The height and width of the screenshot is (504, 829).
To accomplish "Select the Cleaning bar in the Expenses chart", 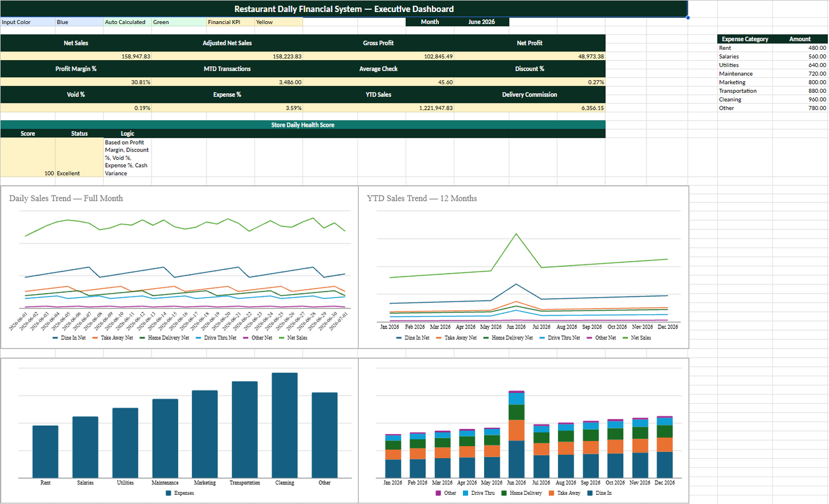I will pyautogui.click(x=285, y=425).
